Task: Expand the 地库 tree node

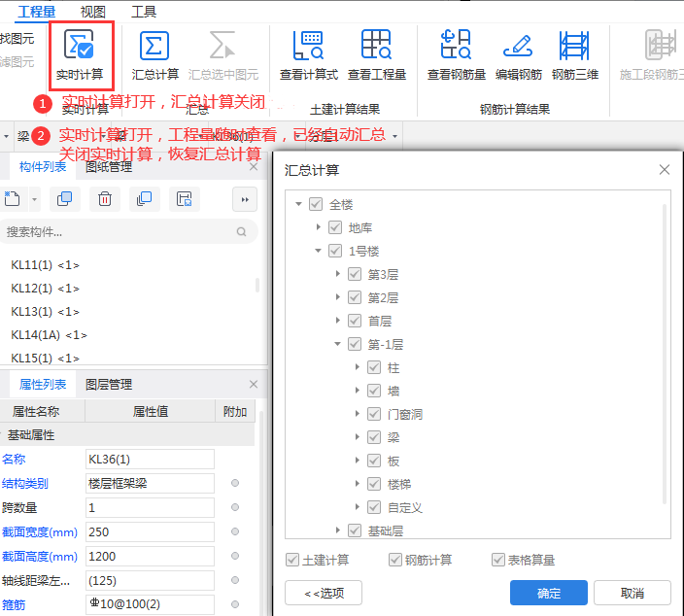Action: [x=319, y=226]
